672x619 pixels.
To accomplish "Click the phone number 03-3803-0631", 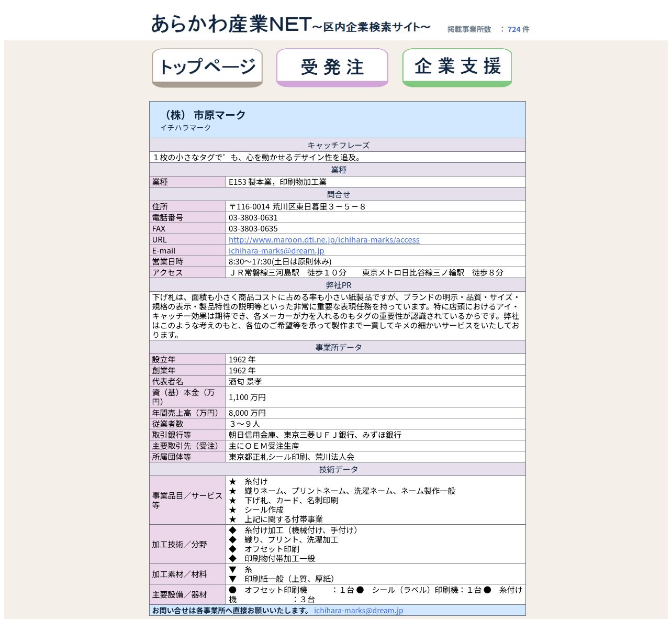I will tap(253, 218).
